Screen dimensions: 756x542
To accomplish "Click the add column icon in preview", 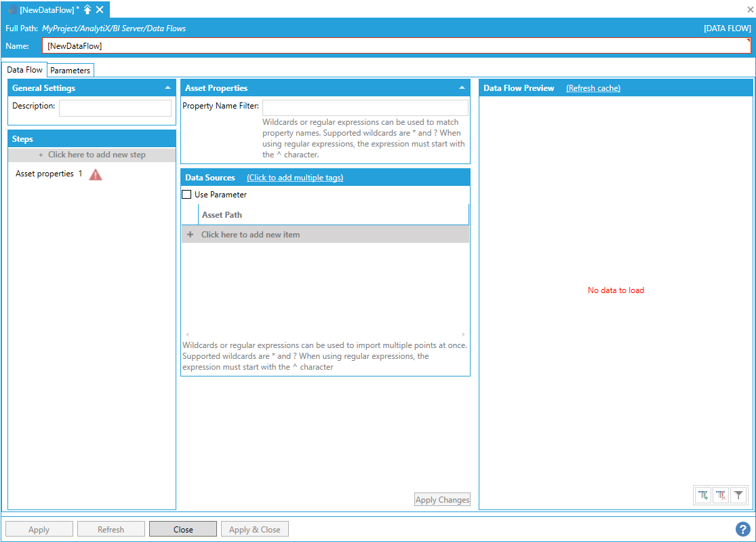I will coord(703,496).
